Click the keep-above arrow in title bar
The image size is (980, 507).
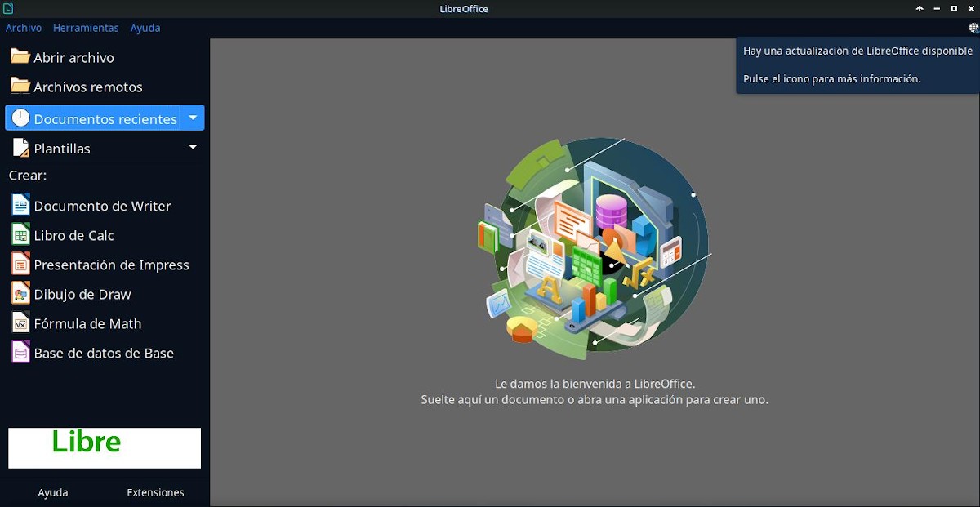(920, 8)
